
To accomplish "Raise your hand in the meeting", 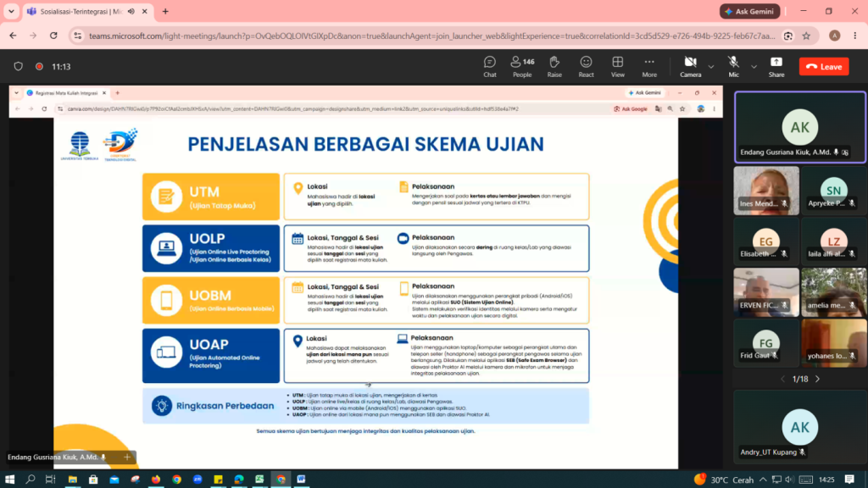I will 554,66.
